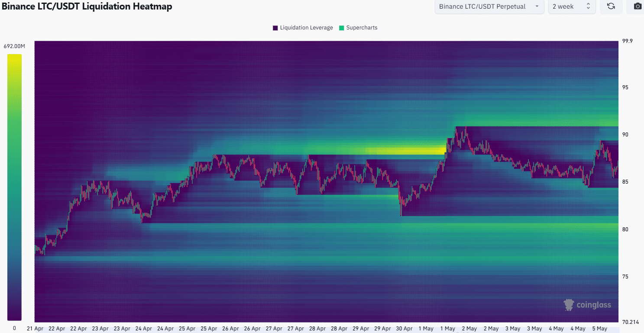Toggle the Liquidation Leverage legend item

[x=303, y=28]
